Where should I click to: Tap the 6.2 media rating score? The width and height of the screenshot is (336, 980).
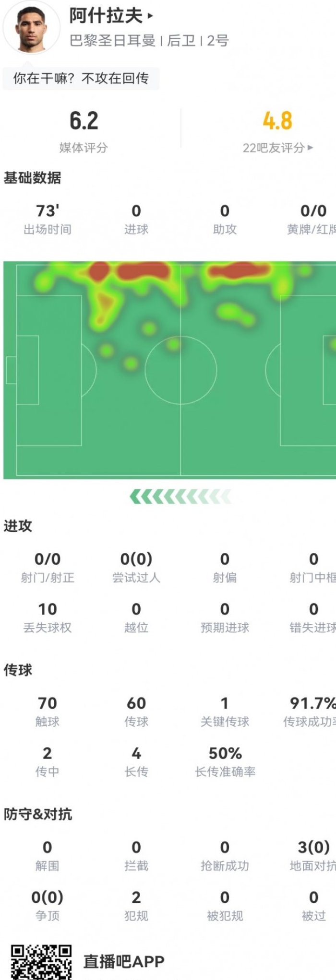point(84,120)
